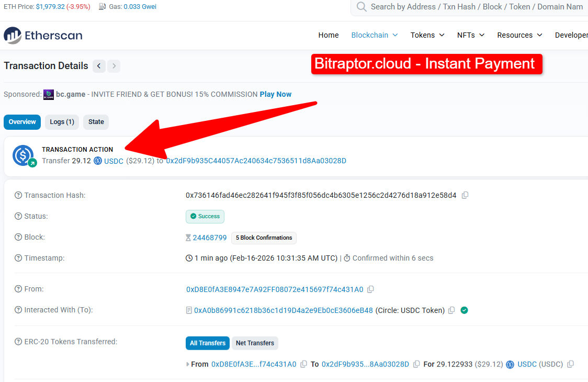Screen dimensions: 588x382
Task: Open block 24468799 link
Action: tap(210, 238)
